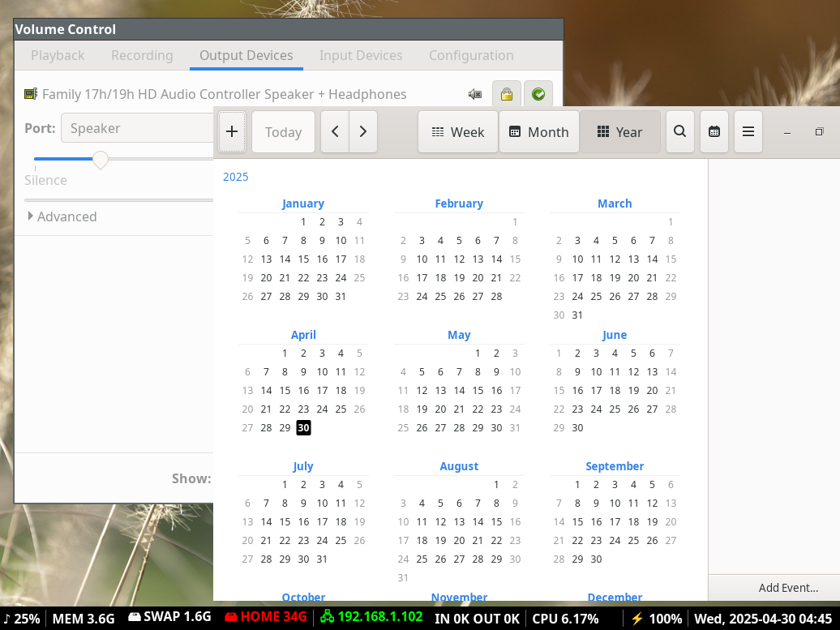Click date and time in status bar
840x630 pixels.
(764, 619)
